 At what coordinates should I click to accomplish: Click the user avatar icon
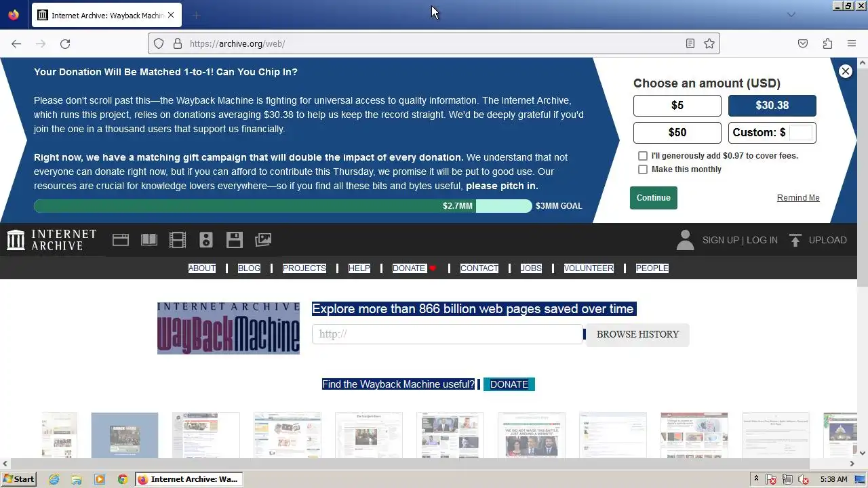click(685, 240)
